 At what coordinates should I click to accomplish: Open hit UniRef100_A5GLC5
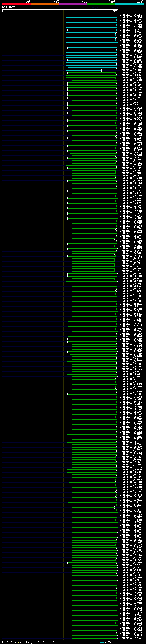(x=131, y=216)
